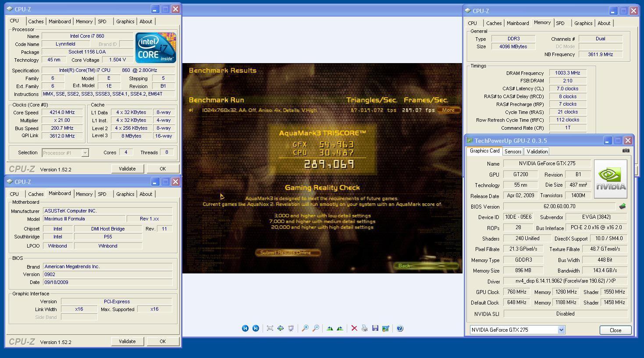Image resolution: width=644 pixels, height=358 pixels.
Task: Click the AquaMark3 score 289,069
Action: (x=329, y=164)
